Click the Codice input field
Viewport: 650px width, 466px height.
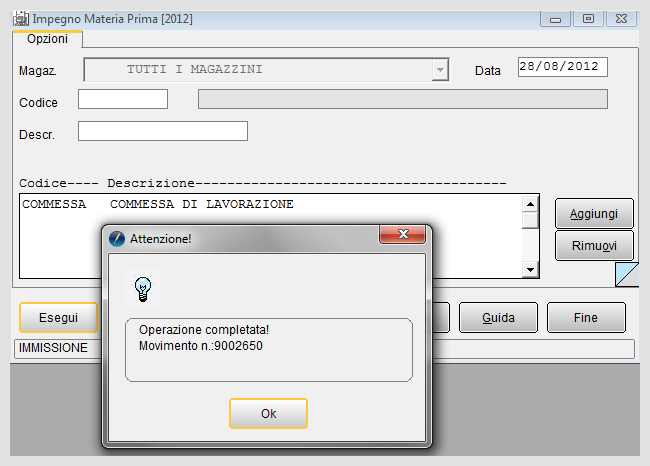click(123, 99)
